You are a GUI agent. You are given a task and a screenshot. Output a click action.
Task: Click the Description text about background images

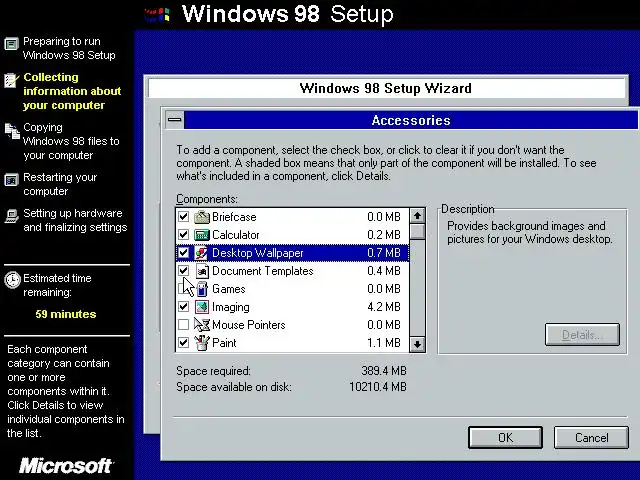point(530,232)
